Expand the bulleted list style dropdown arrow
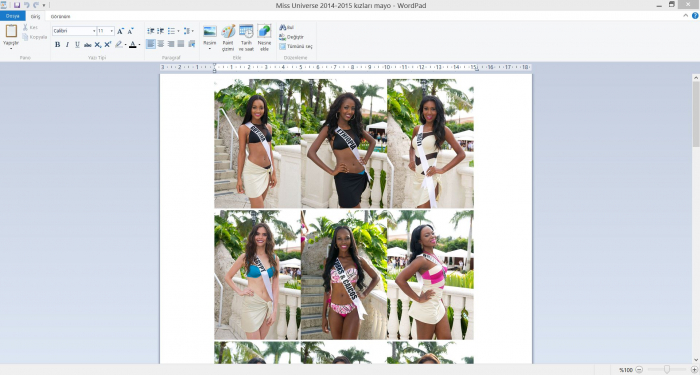 point(178,31)
